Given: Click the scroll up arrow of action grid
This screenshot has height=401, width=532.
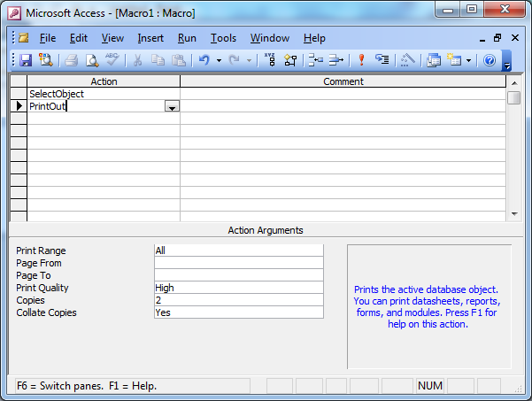Looking at the screenshot, I should (514, 83).
